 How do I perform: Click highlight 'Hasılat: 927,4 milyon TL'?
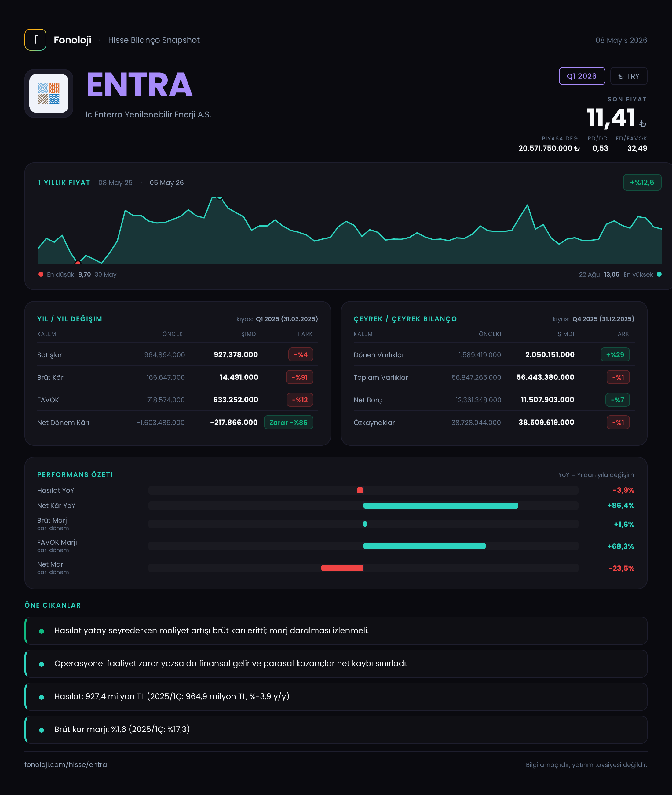click(x=336, y=696)
